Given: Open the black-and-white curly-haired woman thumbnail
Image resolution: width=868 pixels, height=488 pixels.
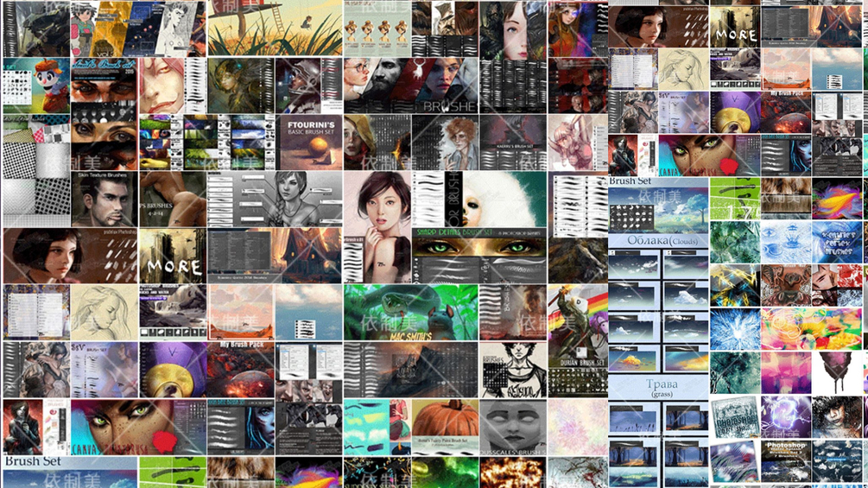Looking at the screenshot, I should tap(837, 418).
